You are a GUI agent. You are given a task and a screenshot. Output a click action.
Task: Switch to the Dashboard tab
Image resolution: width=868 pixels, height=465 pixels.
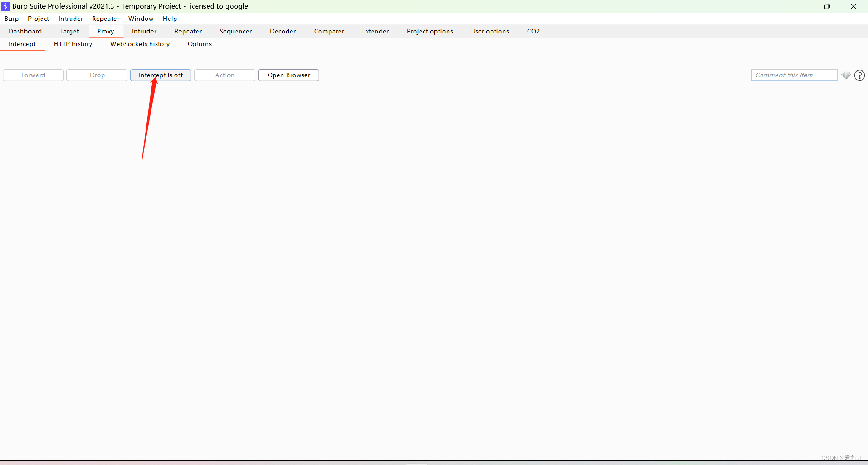pyautogui.click(x=25, y=31)
